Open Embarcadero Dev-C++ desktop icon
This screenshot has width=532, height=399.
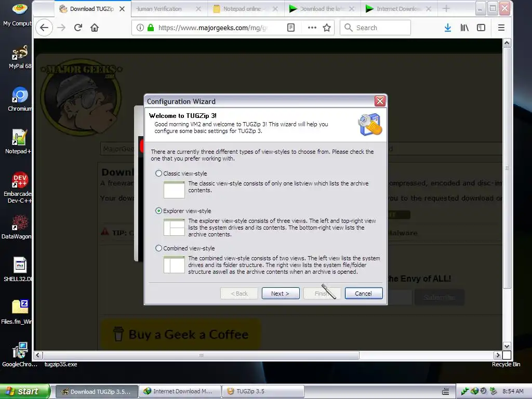pyautogui.click(x=18, y=187)
